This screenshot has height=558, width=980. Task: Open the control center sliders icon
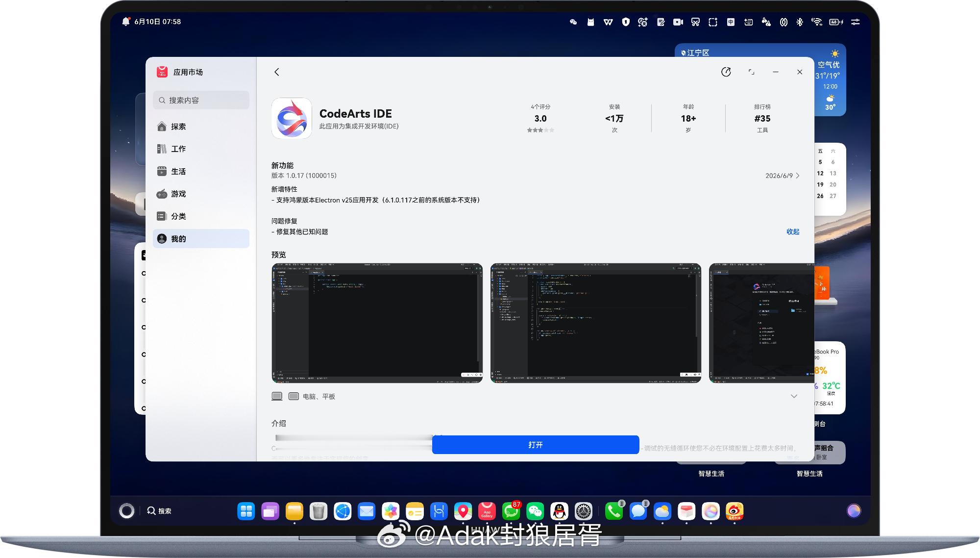(856, 22)
